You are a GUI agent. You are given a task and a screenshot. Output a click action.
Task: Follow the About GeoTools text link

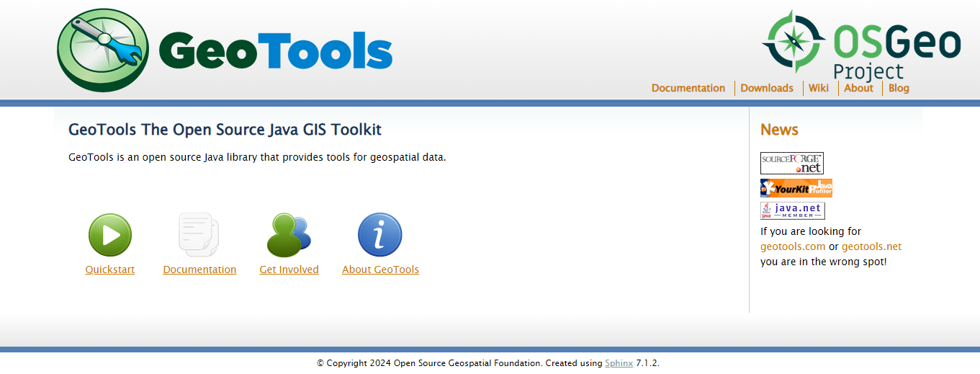(380, 270)
